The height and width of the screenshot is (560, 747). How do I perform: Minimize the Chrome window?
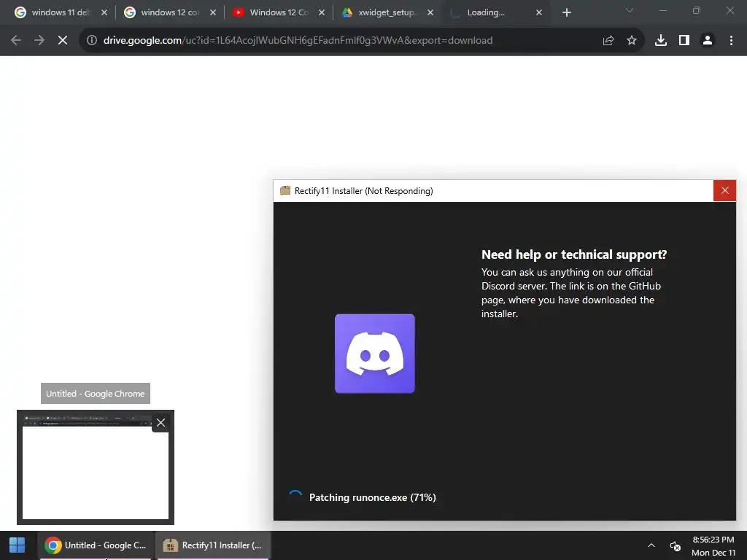(662, 10)
